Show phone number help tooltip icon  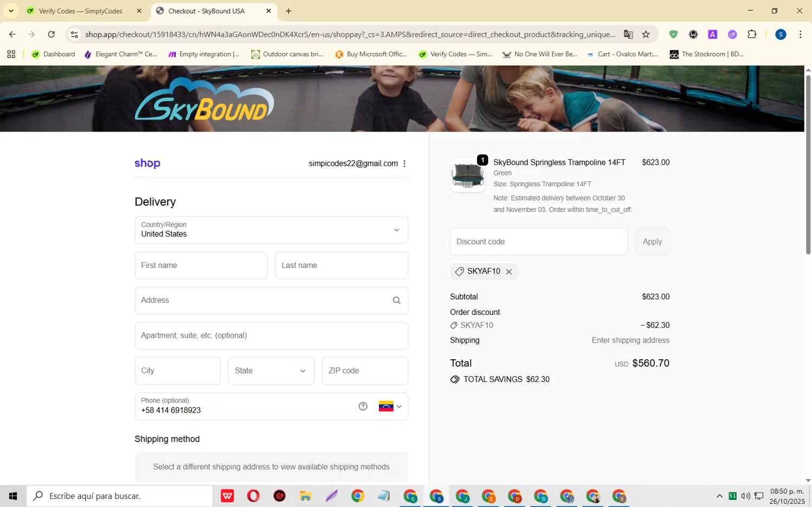click(363, 406)
